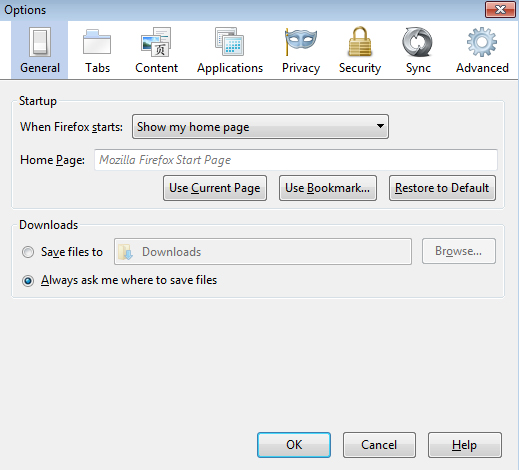Open the Advanced gear icon
The image size is (519, 470).
[x=482, y=42]
